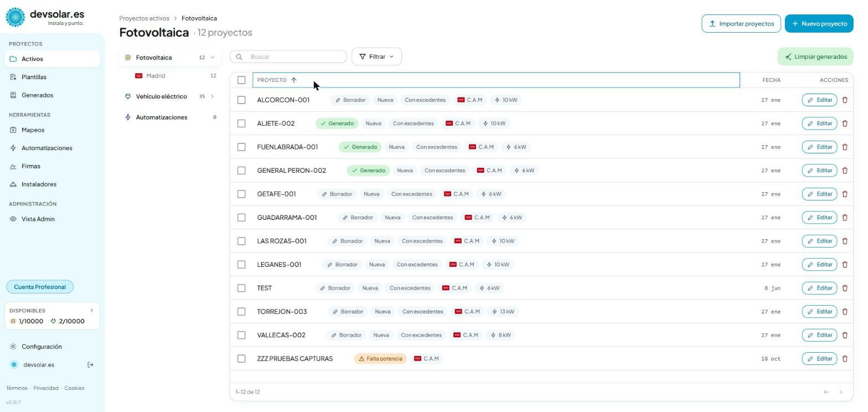Delete the ALCORCON-001 project via trash icon
Viewport: 868px width, 412px height.
click(845, 100)
